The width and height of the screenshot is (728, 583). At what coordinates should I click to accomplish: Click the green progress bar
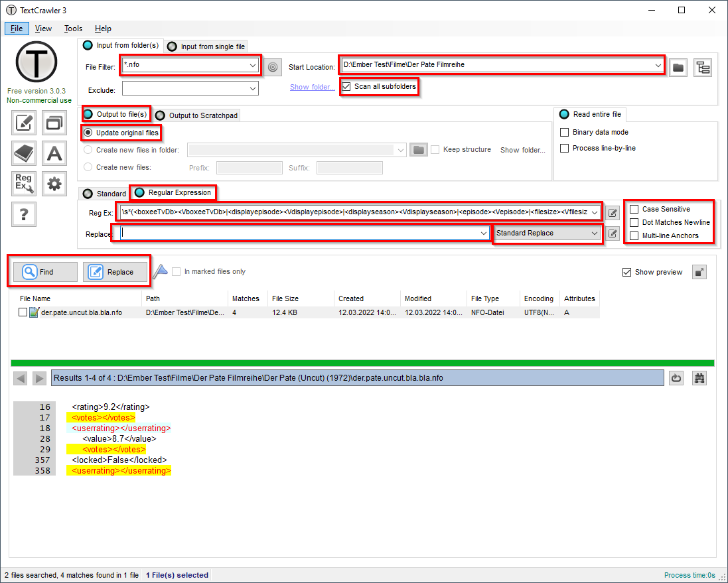pos(362,363)
